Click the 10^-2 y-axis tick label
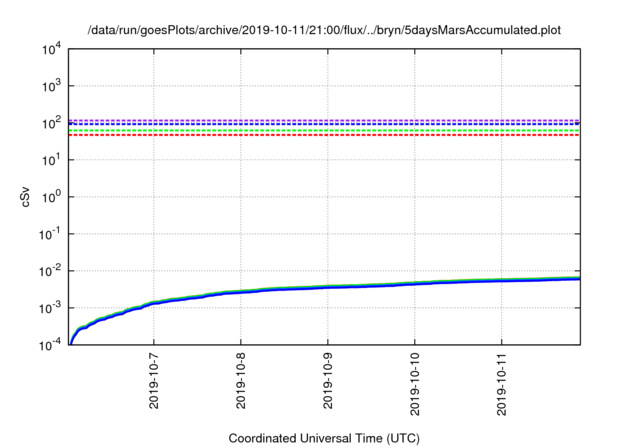Image resolution: width=640 pixels, height=448 pixels. point(50,271)
